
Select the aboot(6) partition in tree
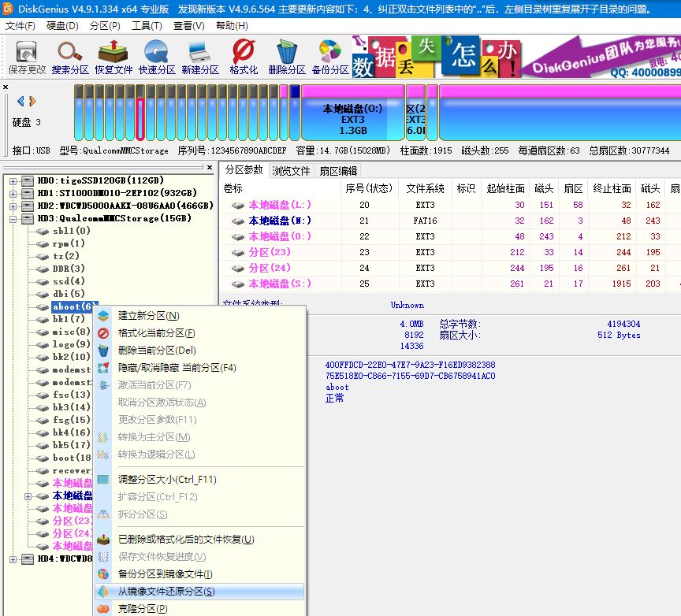[74, 306]
